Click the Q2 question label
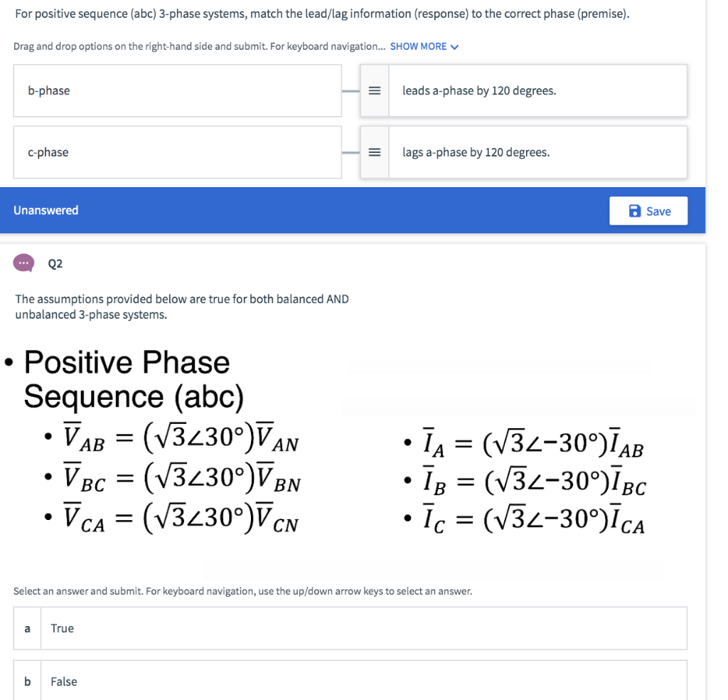This screenshot has height=700, width=728. [55, 263]
